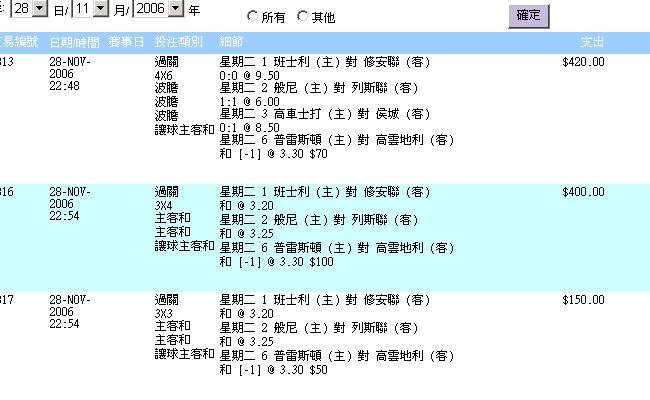This screenshot has height=400, width=650.
Task: Select the $400.00 amount cell
Action: coord(583,192)
